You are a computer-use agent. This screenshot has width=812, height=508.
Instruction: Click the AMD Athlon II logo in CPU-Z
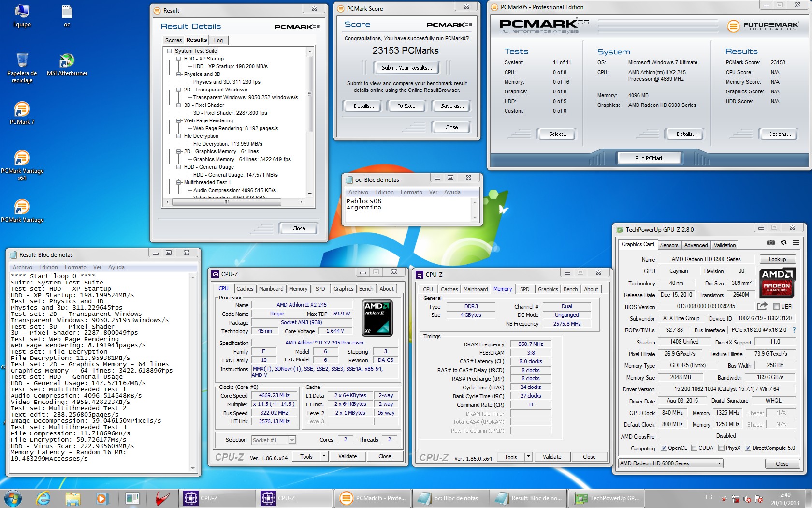[377, 318]
